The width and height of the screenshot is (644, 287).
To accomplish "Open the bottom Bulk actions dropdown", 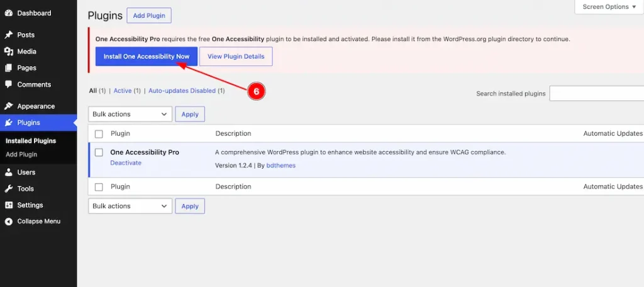I will pyautogui.click(x=130, y=206).
